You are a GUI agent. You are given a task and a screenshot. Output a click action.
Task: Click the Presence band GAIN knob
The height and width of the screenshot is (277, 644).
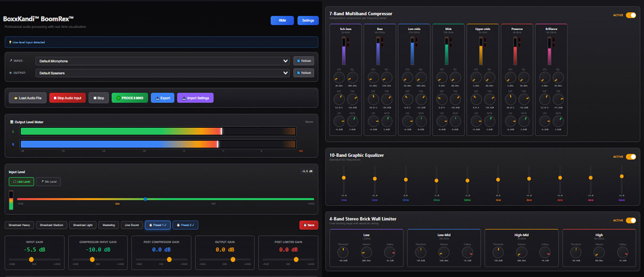coord(524,121)
